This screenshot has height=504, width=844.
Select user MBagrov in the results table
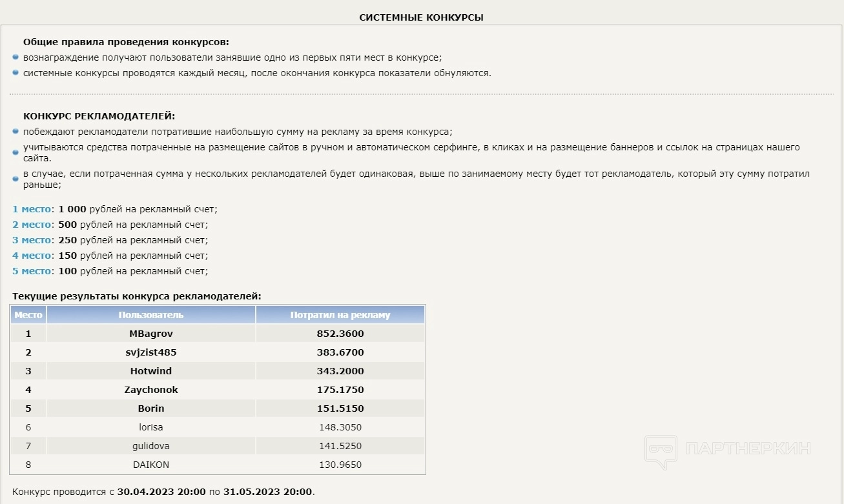pyautogui.click(x=151, y=334)
